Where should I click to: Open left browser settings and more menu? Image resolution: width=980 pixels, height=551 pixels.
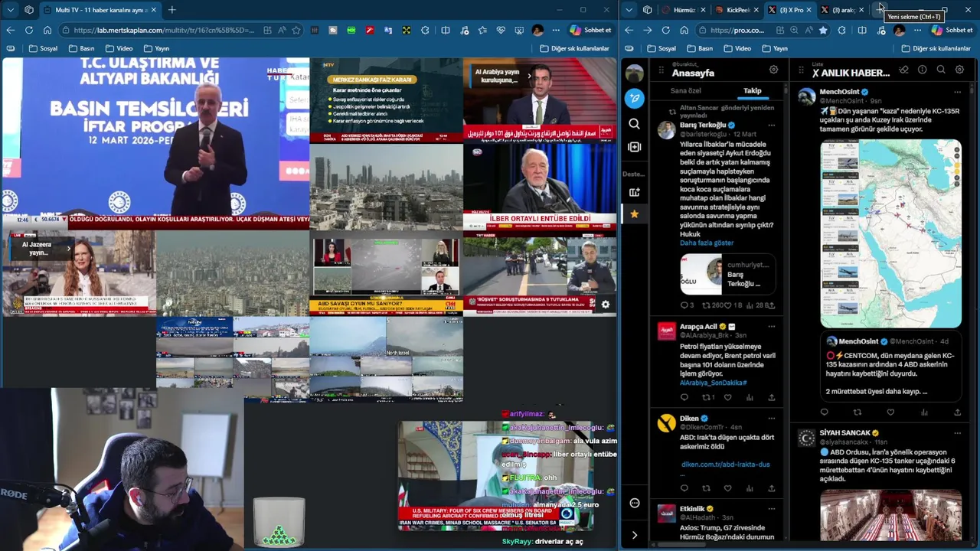tap(556, 30)
